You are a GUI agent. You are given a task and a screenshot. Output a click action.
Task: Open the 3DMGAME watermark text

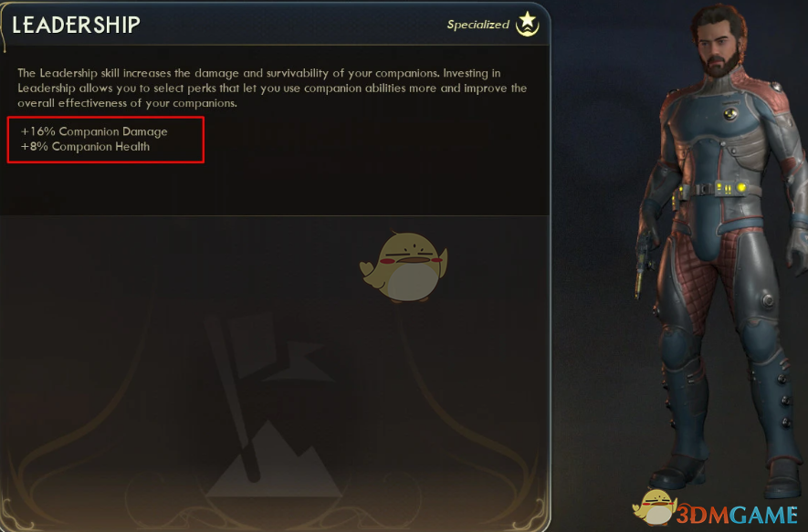[x=738, y=515]
